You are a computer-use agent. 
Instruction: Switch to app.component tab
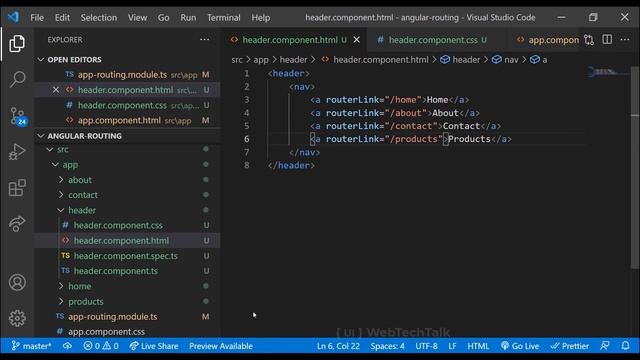547,40
